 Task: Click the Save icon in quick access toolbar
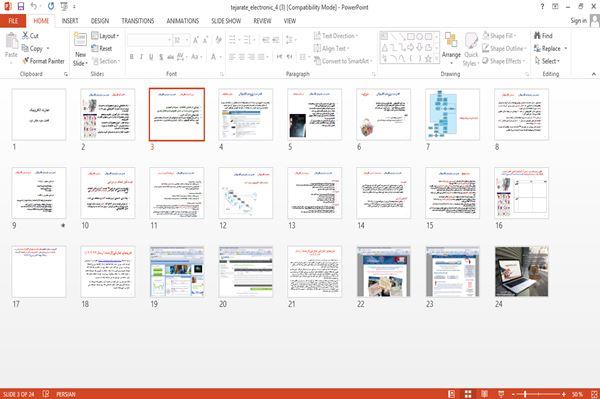pyautogui.click(x=21, y=7)
